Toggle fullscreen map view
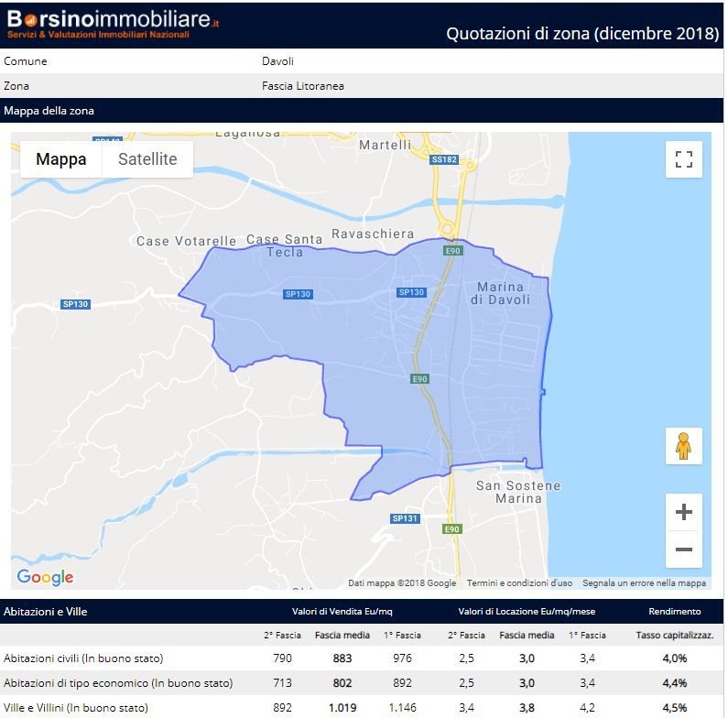The height and width of the screenshot is (718, 728). (683, 159)
